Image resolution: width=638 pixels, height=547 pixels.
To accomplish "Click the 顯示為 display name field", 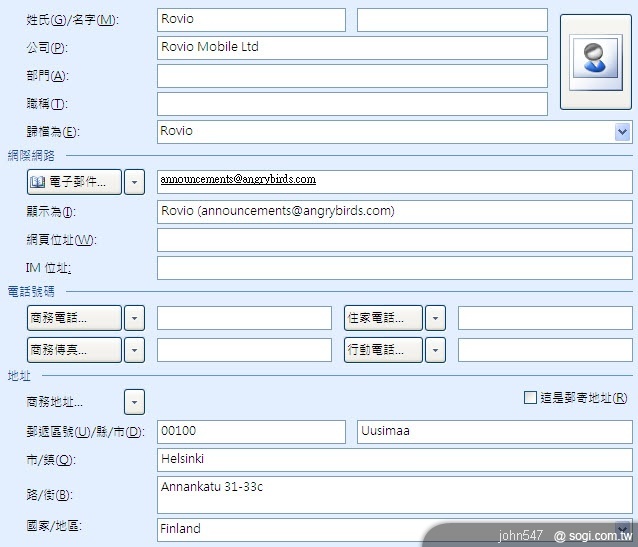I will [x=395, y=212].
